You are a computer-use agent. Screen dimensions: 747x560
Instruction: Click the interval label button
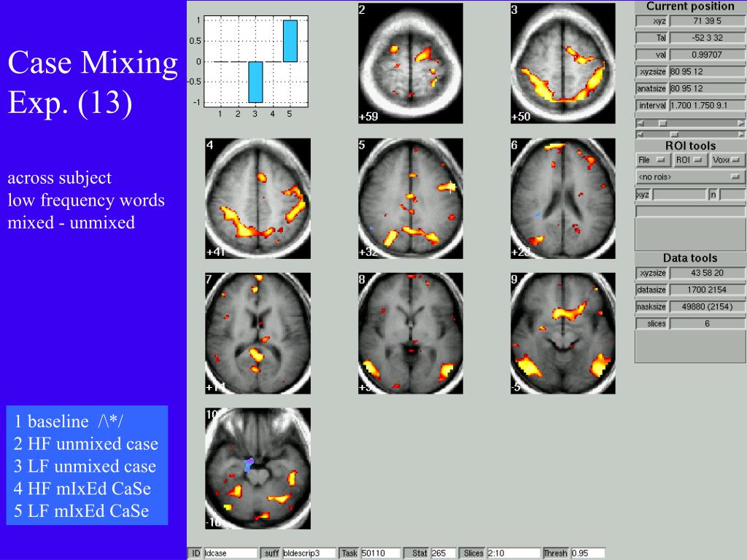[652, 105]
